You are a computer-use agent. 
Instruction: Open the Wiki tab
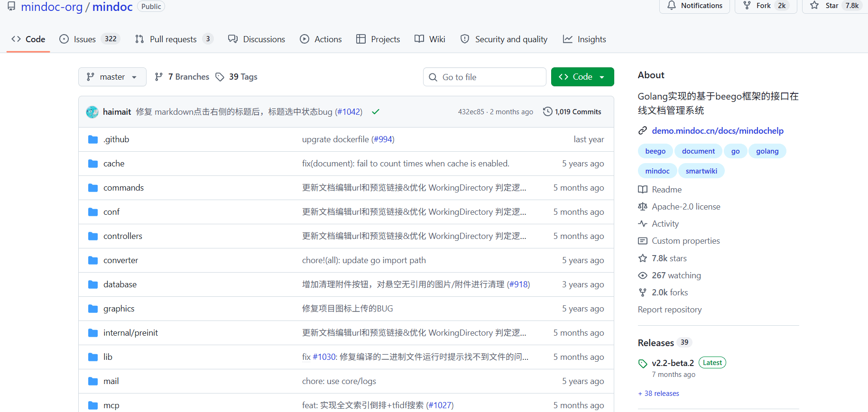(x=430, y=39)
